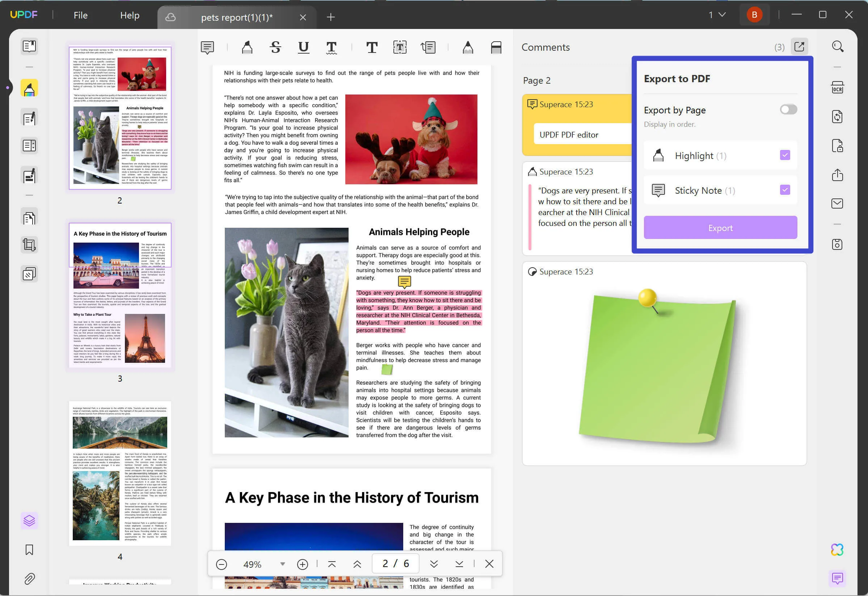Open the Bookmarks panel icon
The width and height of the screenshot is (868, 596).
pyautogui.click(x=29, y=550)
